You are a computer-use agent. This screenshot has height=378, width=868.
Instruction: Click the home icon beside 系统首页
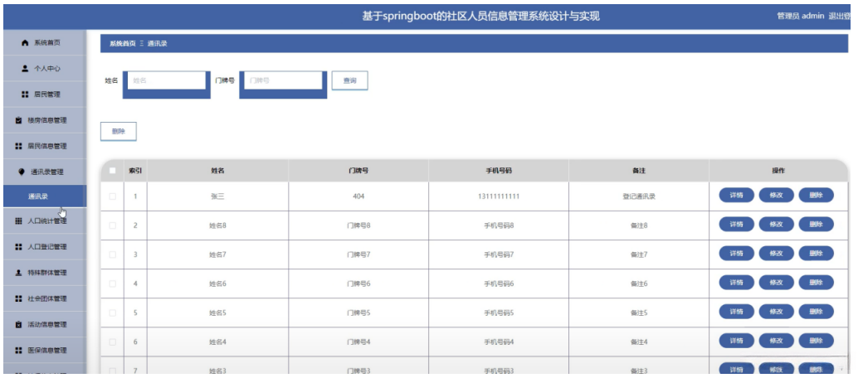[x=24, y=42]
